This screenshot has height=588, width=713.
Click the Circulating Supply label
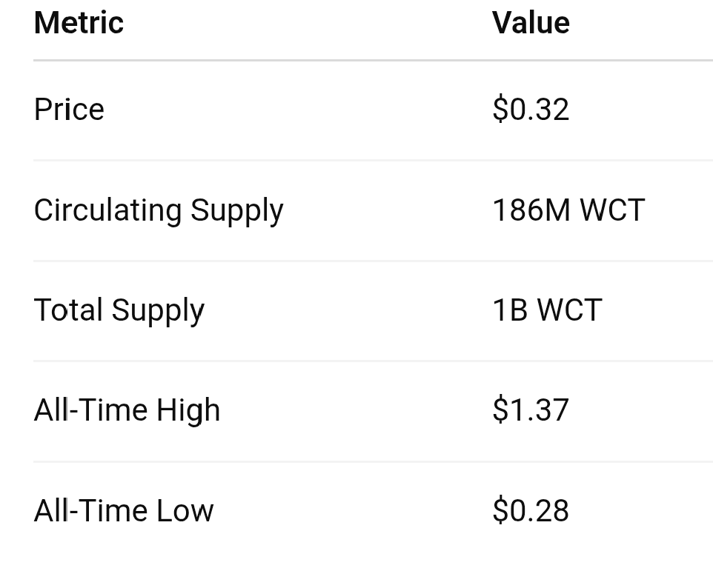[x=159, y=211]
